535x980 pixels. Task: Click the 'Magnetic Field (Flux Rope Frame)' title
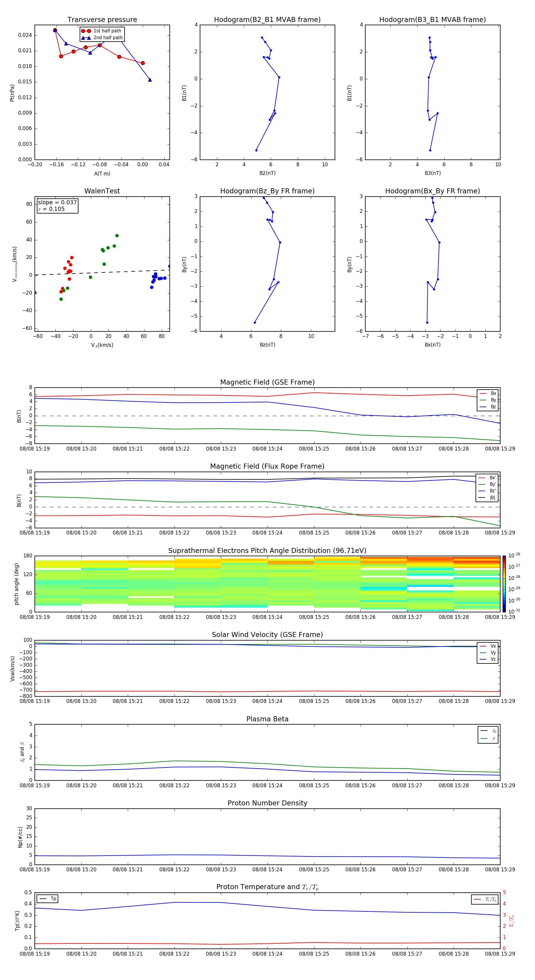[267, 467]
